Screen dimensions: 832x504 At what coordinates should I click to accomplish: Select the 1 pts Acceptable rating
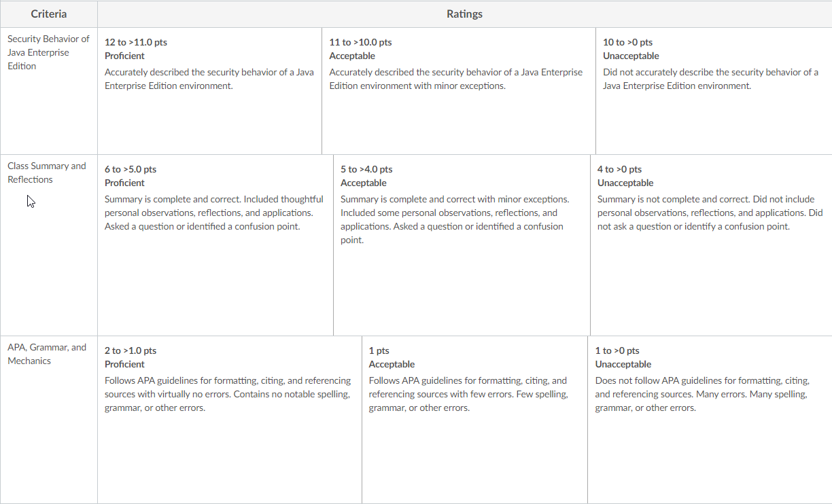point(474,420)
